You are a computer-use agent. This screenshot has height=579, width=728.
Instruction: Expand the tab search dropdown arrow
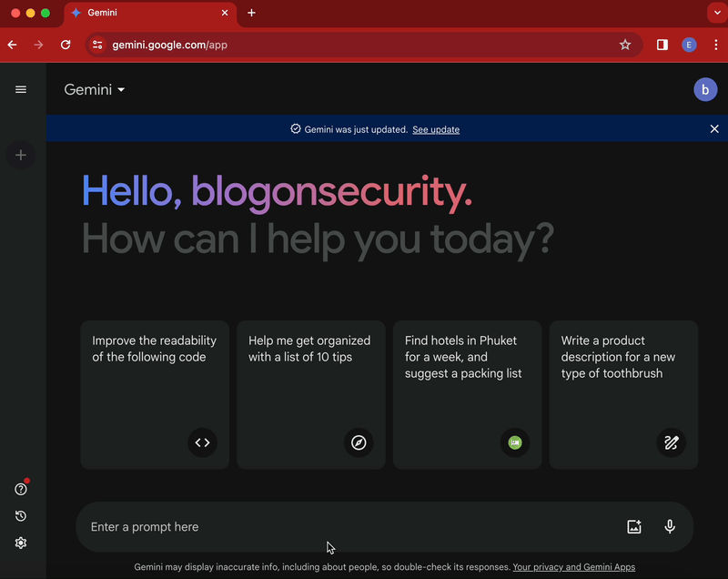(717, 13)
